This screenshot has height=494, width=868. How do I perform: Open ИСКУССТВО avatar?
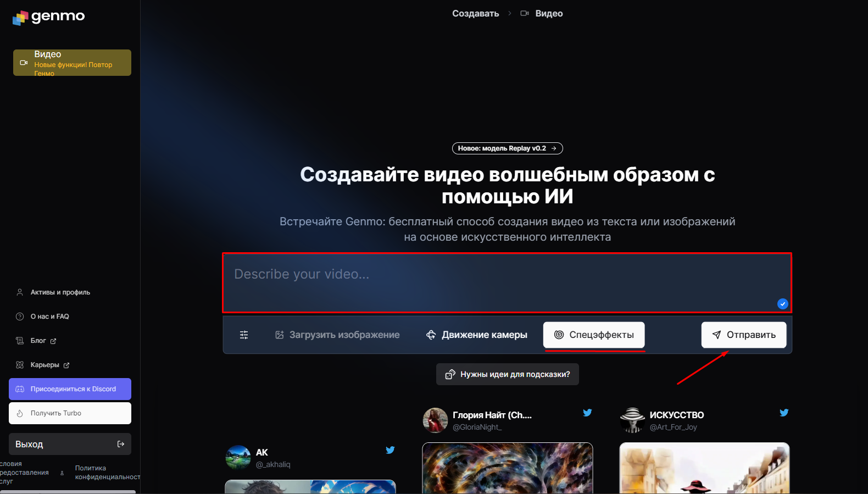click(x=632, y=420)
